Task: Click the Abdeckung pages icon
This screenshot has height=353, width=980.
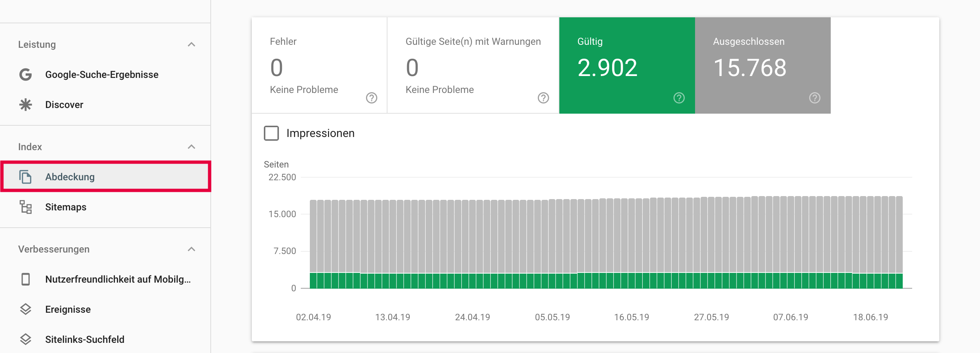Action: point(26,177)
